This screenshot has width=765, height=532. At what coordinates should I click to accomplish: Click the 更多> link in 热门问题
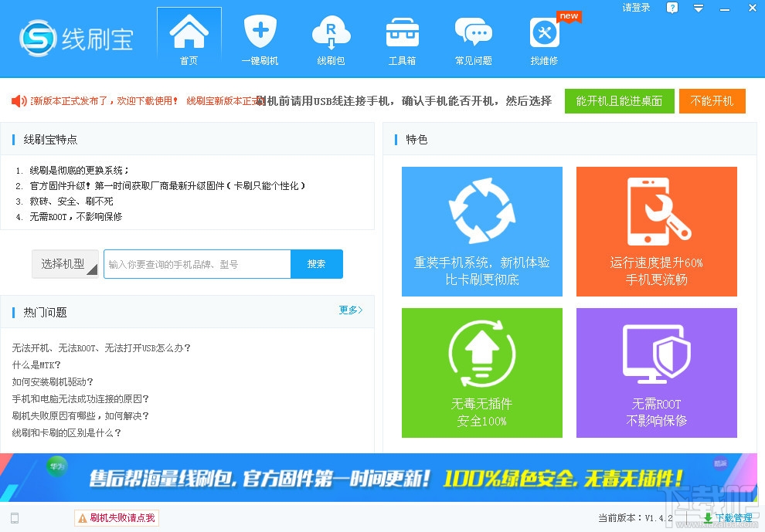point(351,310)
